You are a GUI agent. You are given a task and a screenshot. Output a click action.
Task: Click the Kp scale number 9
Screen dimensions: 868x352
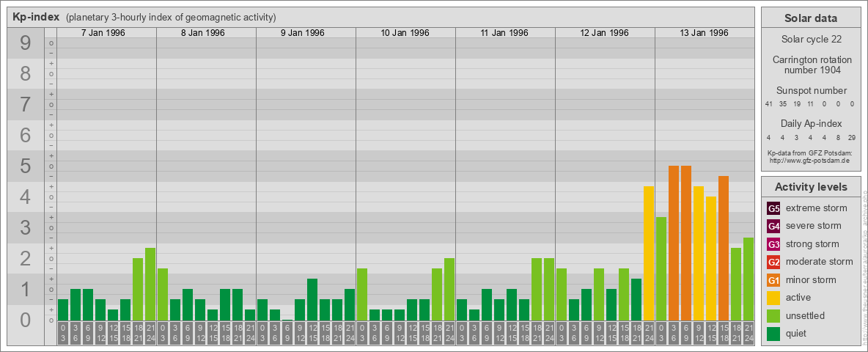[25, 43]
